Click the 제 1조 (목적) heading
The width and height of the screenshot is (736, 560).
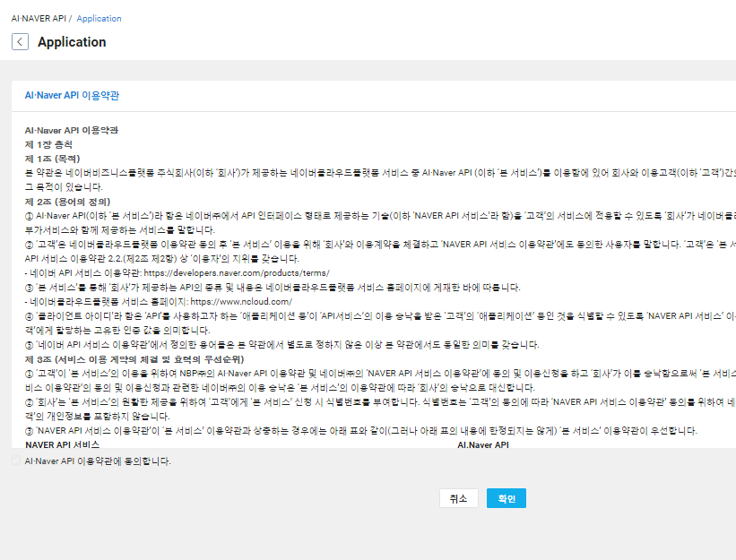point(53,159)
